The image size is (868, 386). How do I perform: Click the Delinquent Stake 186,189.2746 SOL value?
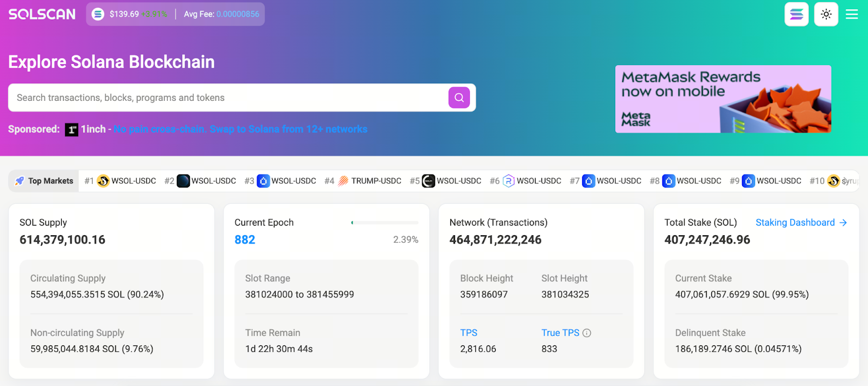click(x=738, y=349)
